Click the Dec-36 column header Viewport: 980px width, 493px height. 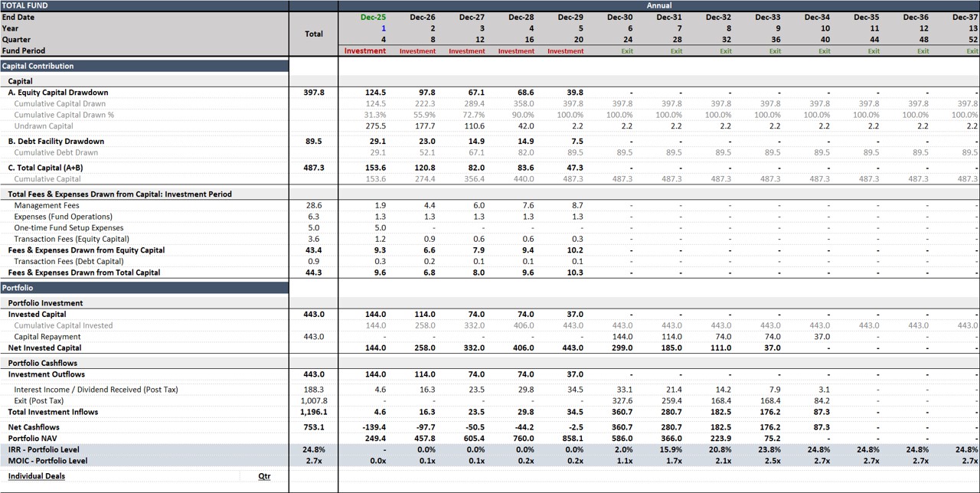pyautogui.click(x=916, y=17)
